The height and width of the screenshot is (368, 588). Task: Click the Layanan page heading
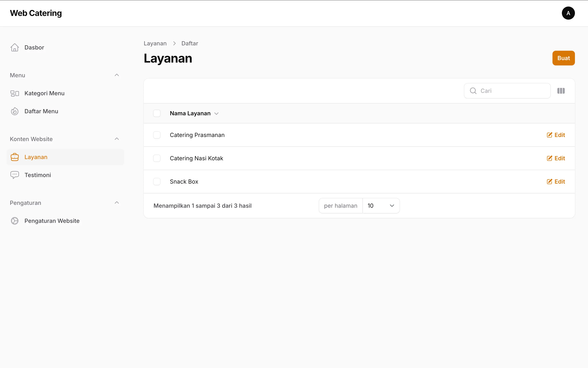tap(168, 59)
